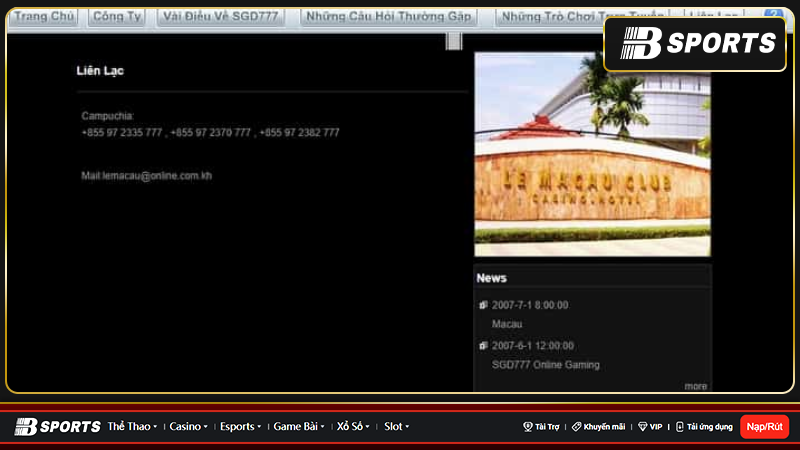This screenshot has width=800, height=450.
Task: Click the phone number +855 97 2382 777
Action: 299,133
